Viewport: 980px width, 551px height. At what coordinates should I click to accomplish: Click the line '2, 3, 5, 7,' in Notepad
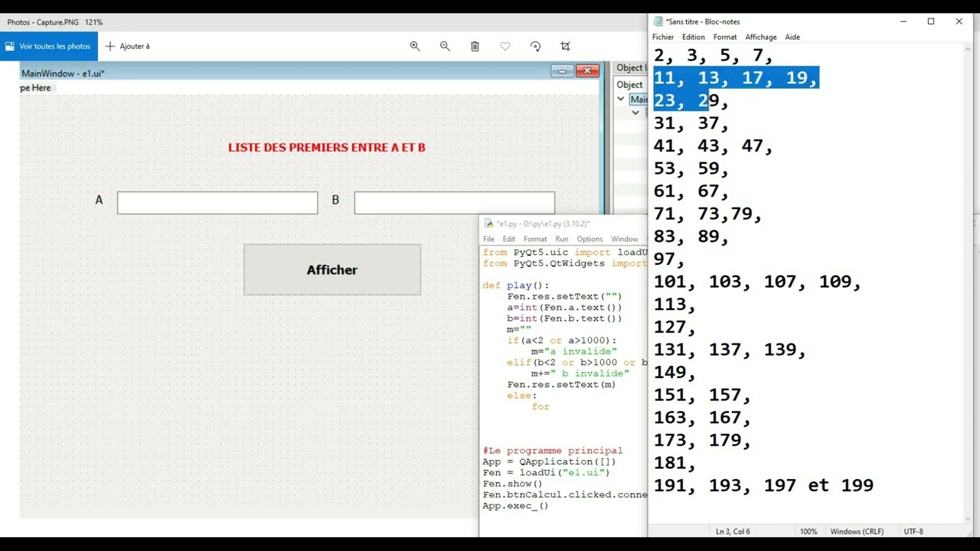pyautogui.click(x=713, y=55)
